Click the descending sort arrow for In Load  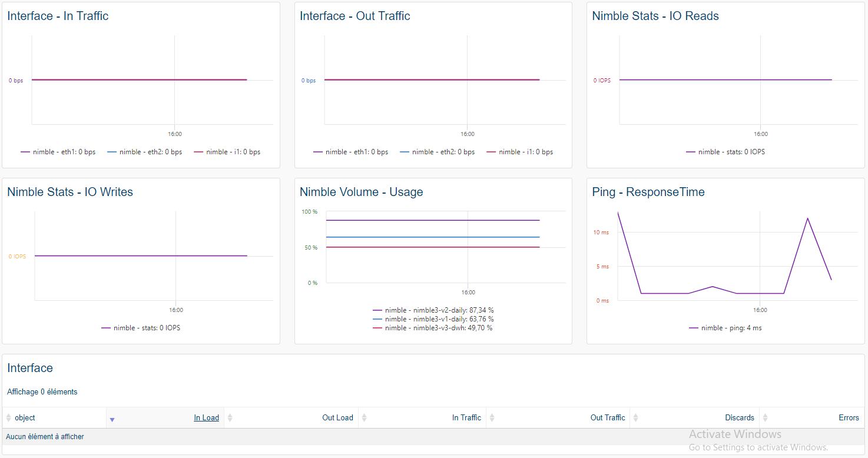tap(112, 419)
